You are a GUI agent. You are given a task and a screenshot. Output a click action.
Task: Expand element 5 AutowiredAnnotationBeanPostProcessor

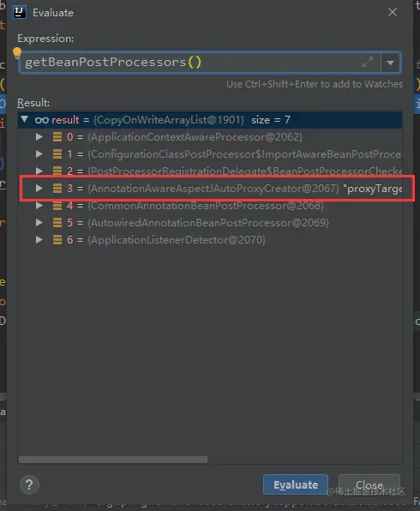click(x=39, y=222)
